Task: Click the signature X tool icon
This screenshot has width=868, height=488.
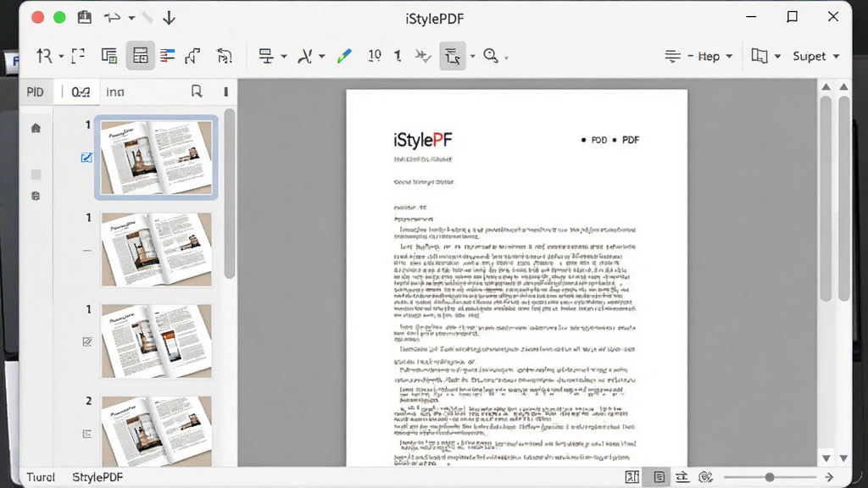Action: pyautogui.click(x=305, y=56)
